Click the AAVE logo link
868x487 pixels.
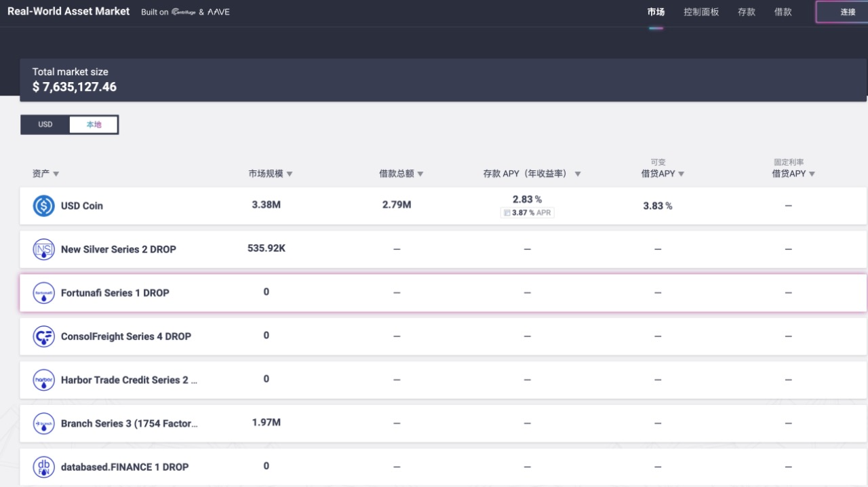point(218,12)
